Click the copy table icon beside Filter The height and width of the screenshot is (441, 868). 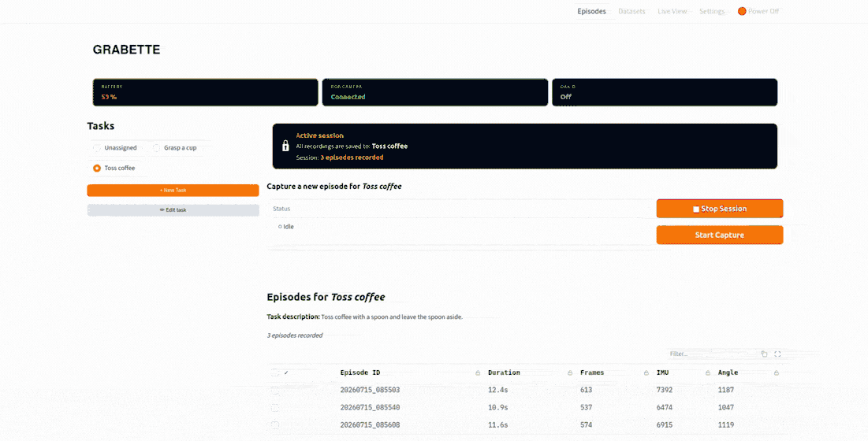pyautogui.click(x=764, y=354)
